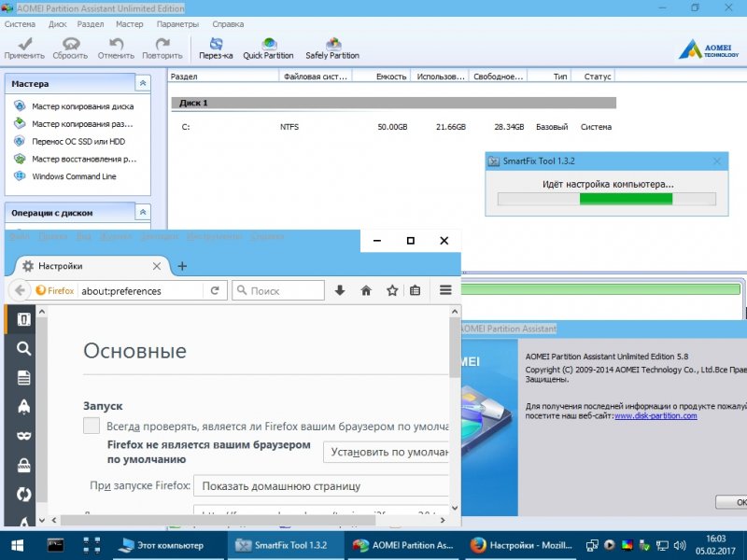Open the Система menu
The image size is (747, 560).
tap(20, 24)
